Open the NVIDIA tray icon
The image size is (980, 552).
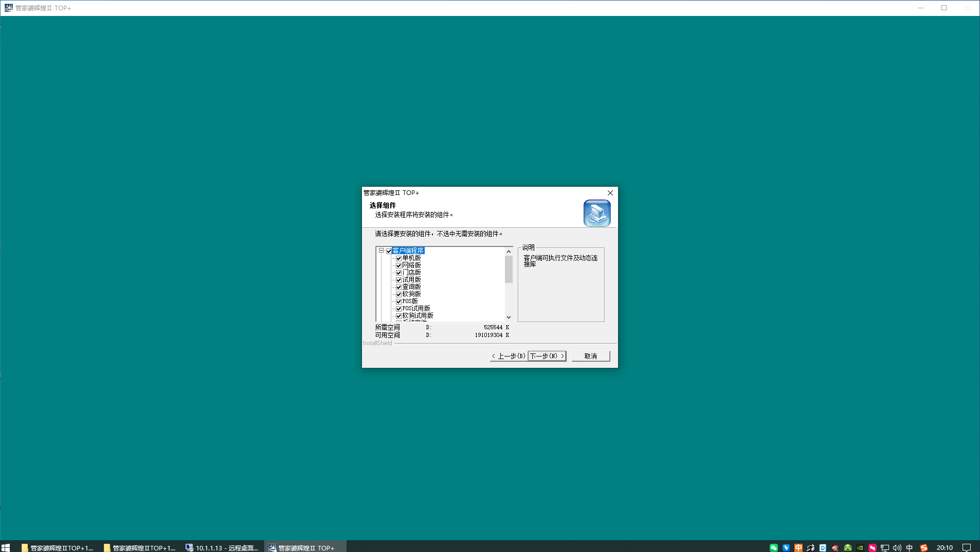860,547
